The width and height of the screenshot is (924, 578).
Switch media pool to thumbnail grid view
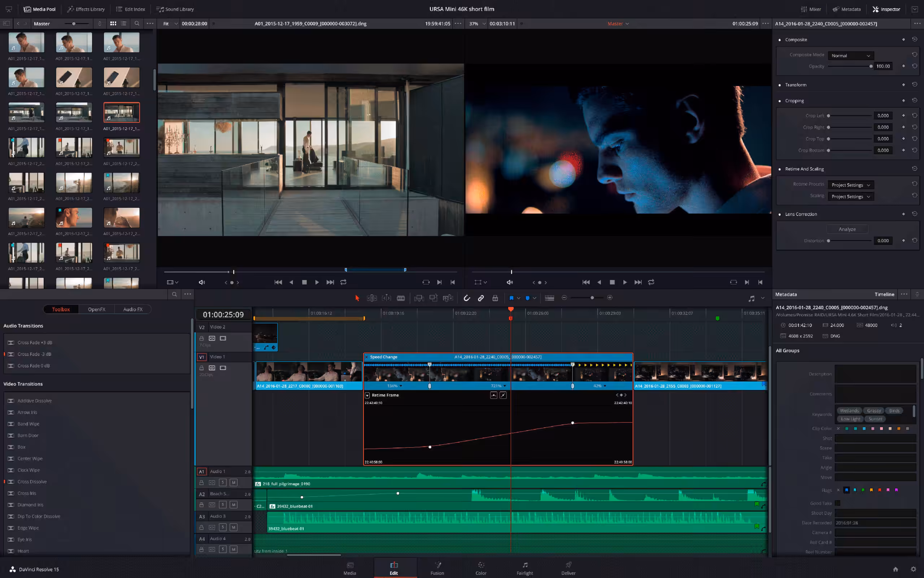(x=113, y=23)
